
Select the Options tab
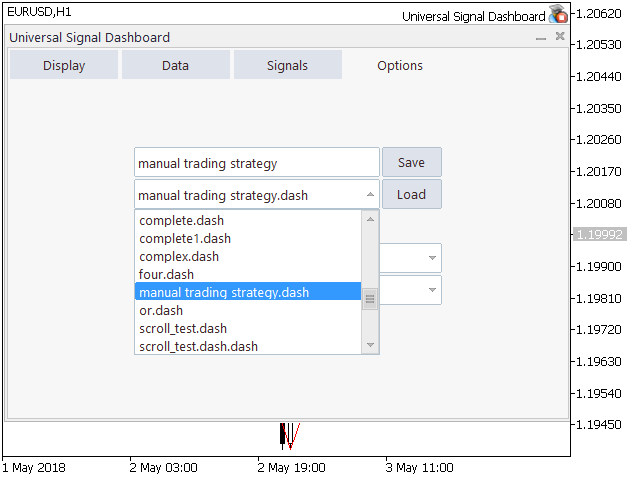[x=400, y=66]
